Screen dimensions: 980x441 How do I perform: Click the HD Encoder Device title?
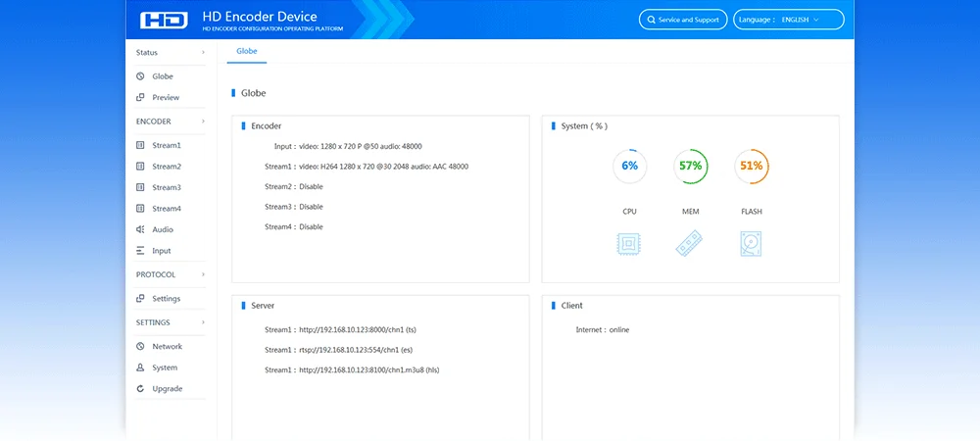(x=260, y=17)
